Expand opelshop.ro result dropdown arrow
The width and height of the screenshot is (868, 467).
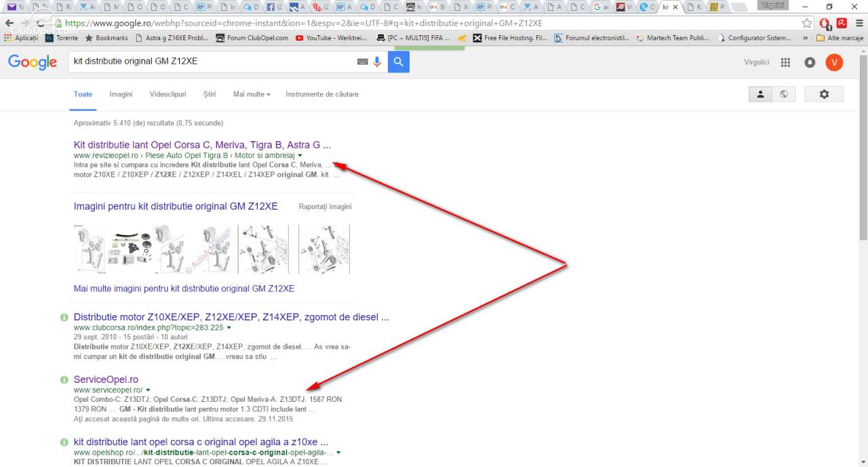click(338, 453)
